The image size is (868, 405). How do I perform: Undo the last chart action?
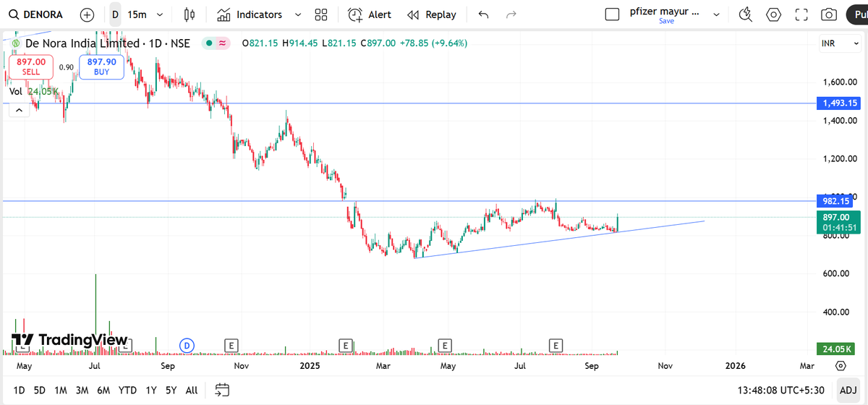[484, 14]
